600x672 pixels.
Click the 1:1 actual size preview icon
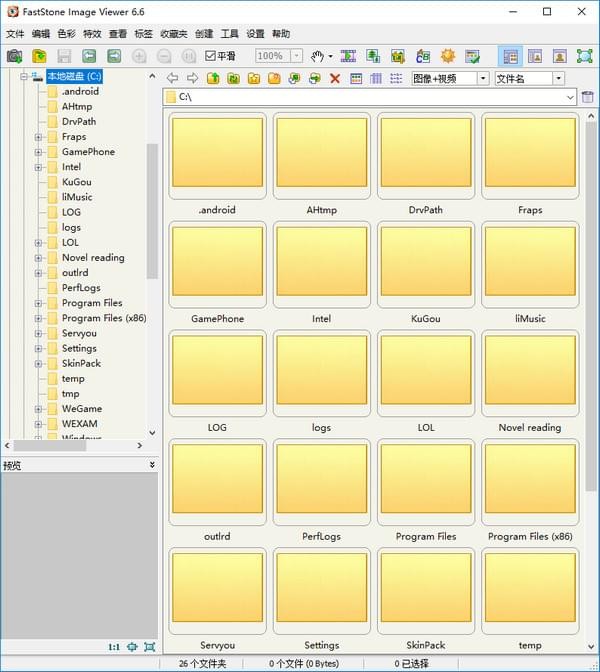114,647
